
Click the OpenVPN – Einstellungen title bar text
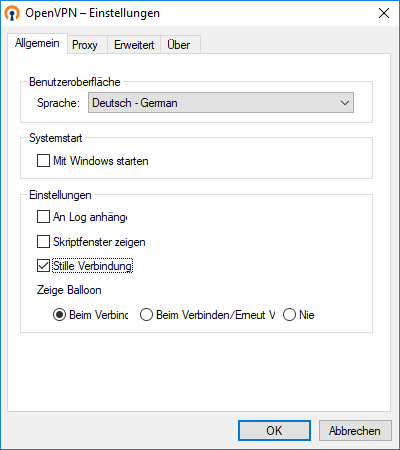[x=93, y=13]
